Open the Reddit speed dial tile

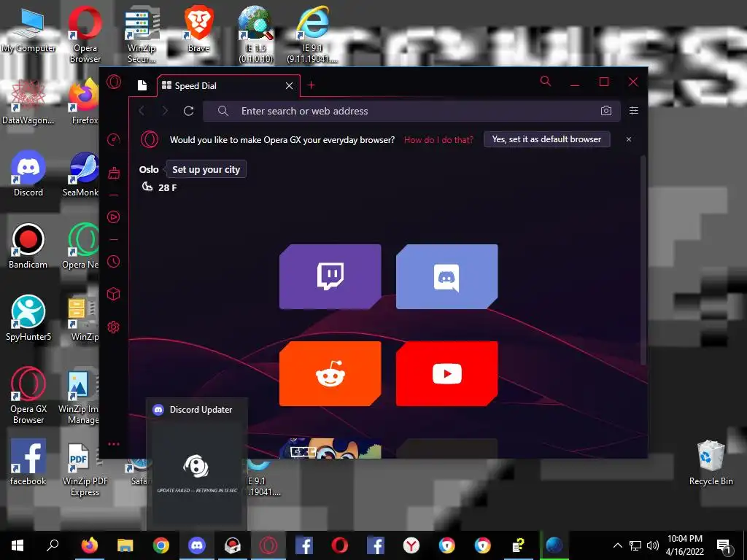(330, 374)
